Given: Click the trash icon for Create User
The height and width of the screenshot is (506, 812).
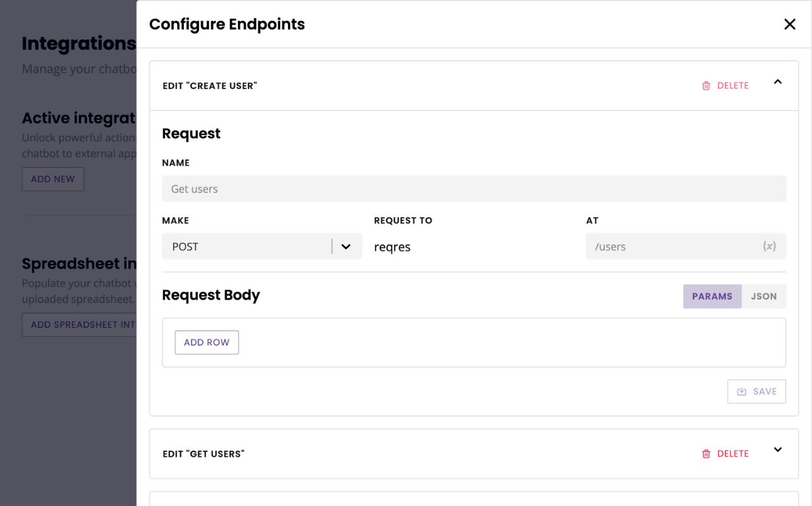Looking at the screenshot, I should [x=706, y=86].
